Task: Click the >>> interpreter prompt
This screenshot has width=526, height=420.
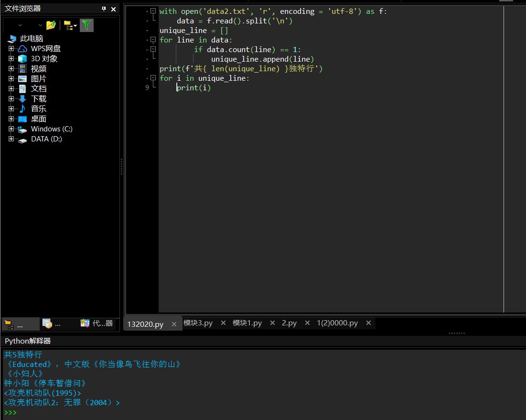Action: 10,412
